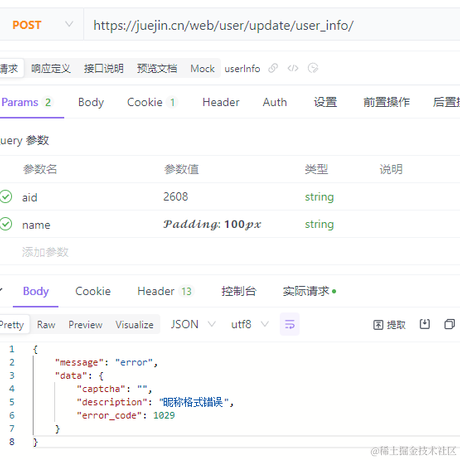Click the icon right of code icon
Viewport: 460px width, 460px height.
313,68
